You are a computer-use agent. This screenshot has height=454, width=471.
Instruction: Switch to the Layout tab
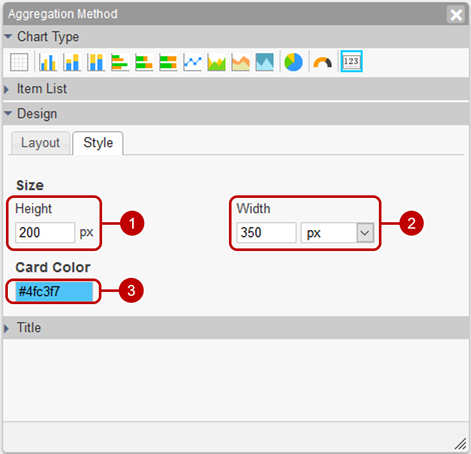[x=40, y=143]
